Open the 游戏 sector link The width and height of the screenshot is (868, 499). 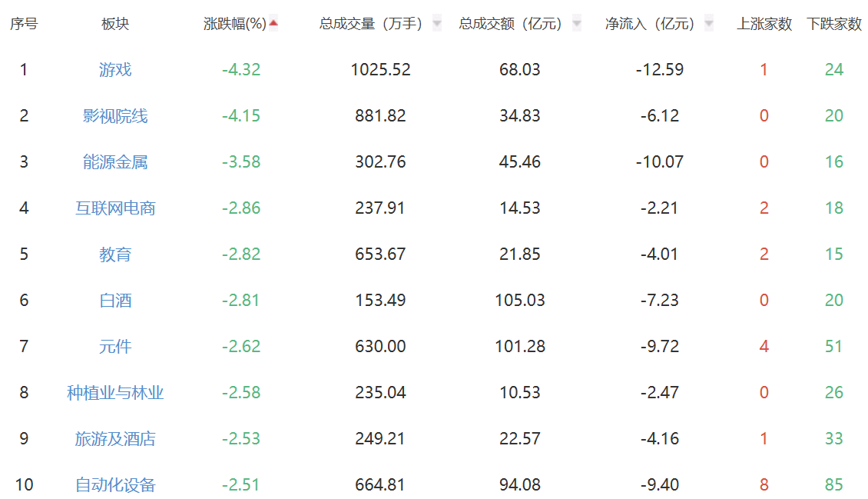point(115,70)
